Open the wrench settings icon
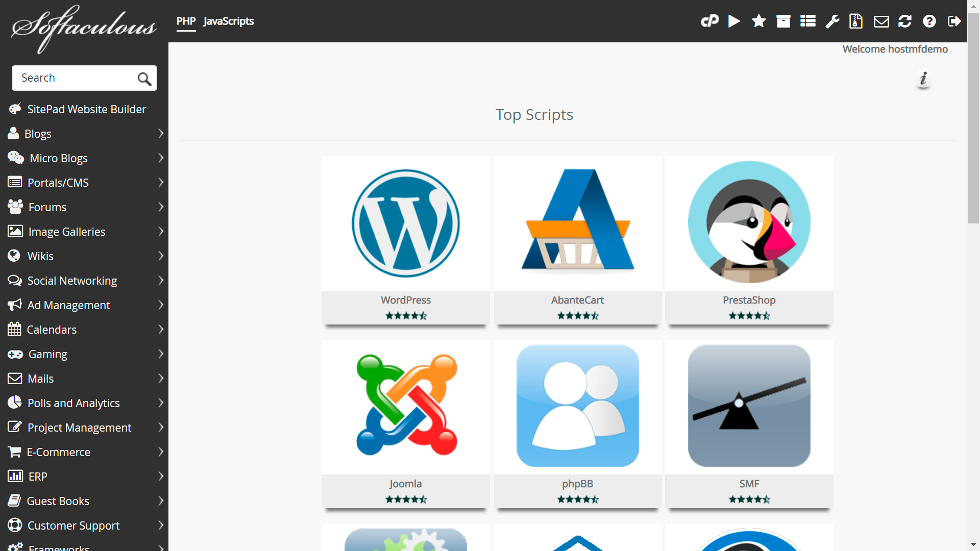This screenshot has width=980, height=551. (832, 21)
